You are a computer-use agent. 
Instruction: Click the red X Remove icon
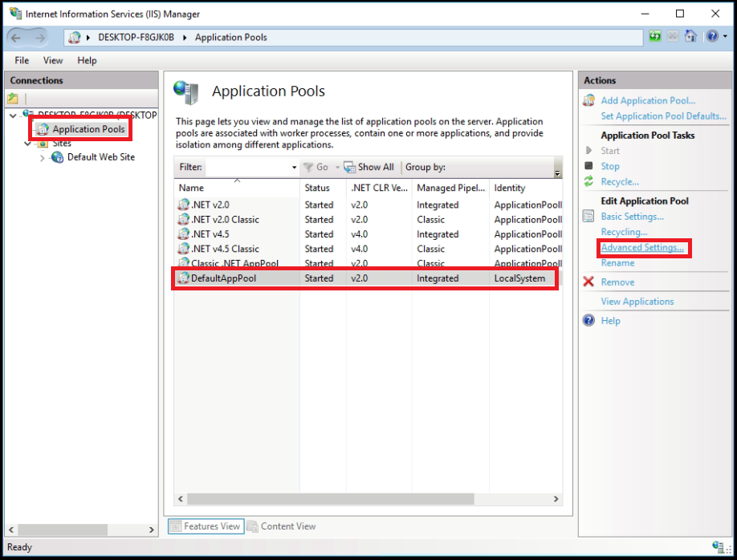tap(588, 282)
